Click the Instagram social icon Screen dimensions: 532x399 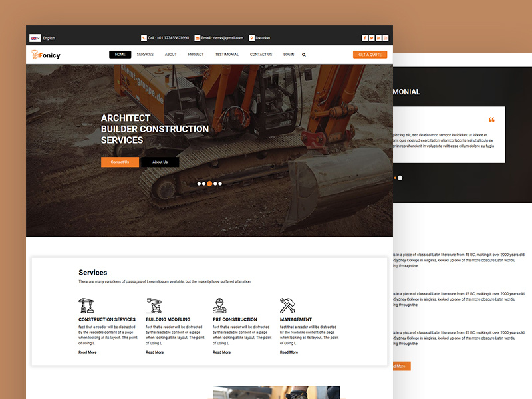(x=386, y=38)
